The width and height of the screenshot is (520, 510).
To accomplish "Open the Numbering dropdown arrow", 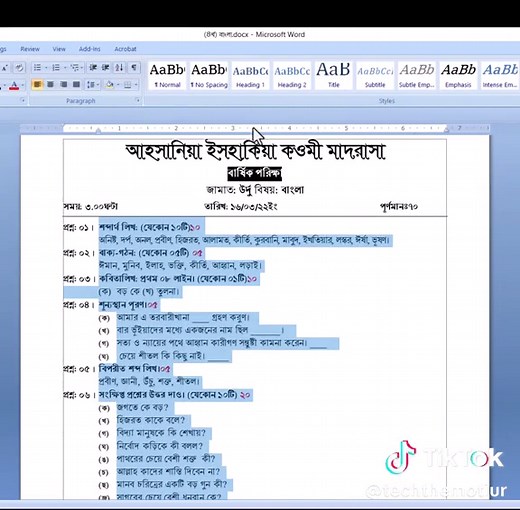I will [x=65, y=68].
